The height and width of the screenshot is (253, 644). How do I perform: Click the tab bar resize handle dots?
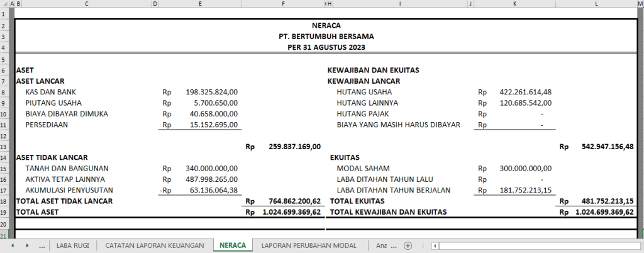pos(423,245)
